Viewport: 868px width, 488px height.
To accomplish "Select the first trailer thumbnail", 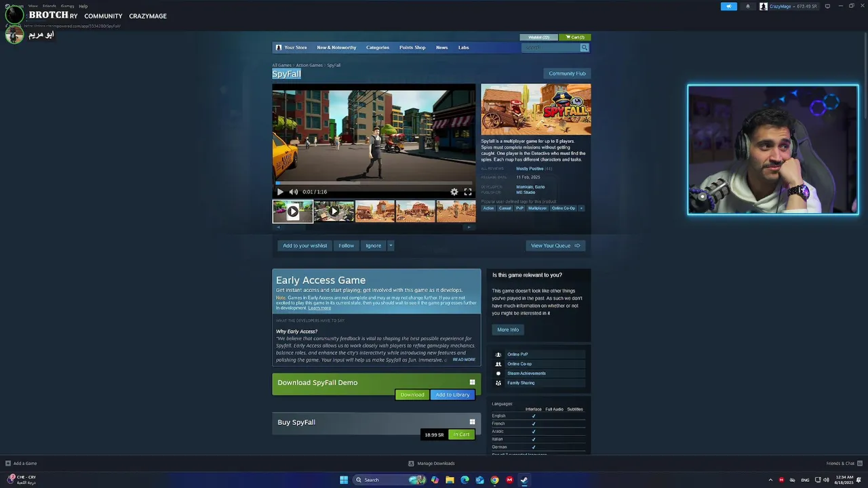I will pyautogui.click(x=293, y=211).
